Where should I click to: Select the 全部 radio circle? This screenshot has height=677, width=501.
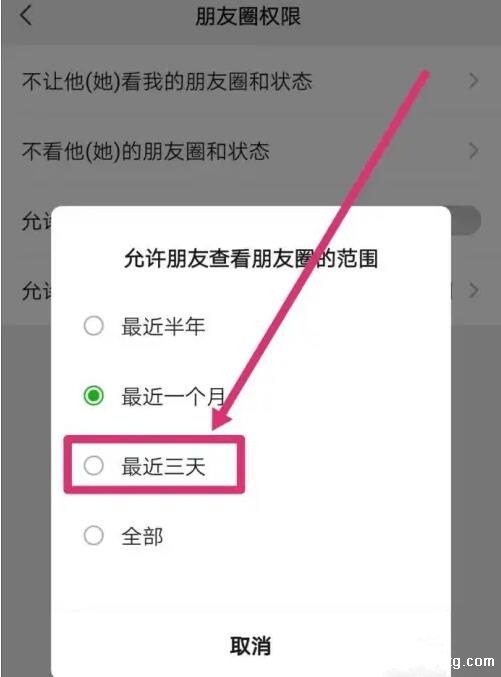pyautogui.click(x=94, y=535)
